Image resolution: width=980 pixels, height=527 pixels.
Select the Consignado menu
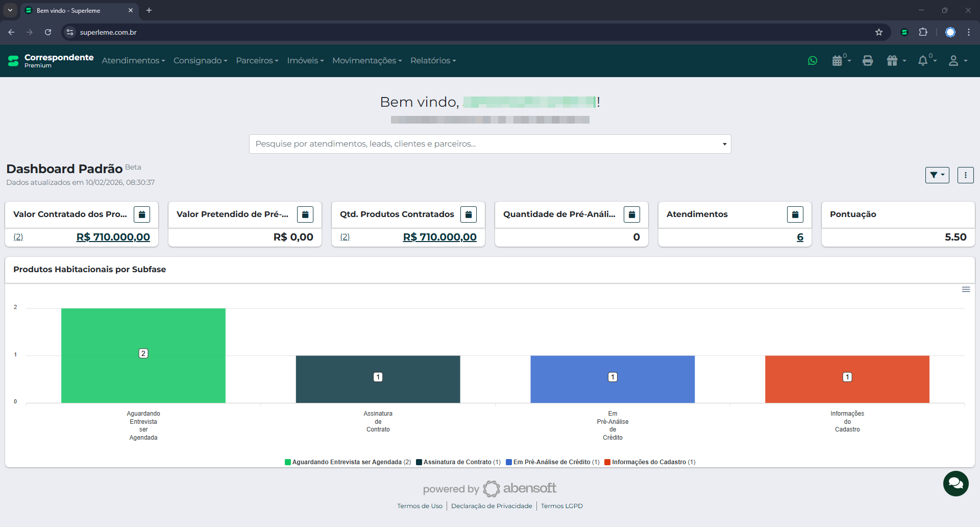(x=200, y=60)
